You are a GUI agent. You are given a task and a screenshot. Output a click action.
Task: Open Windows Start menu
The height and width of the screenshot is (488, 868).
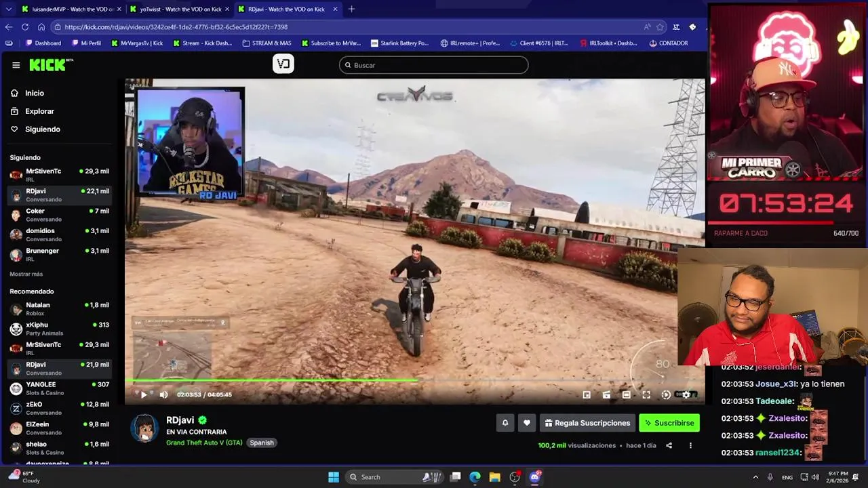tap(334, 477)
